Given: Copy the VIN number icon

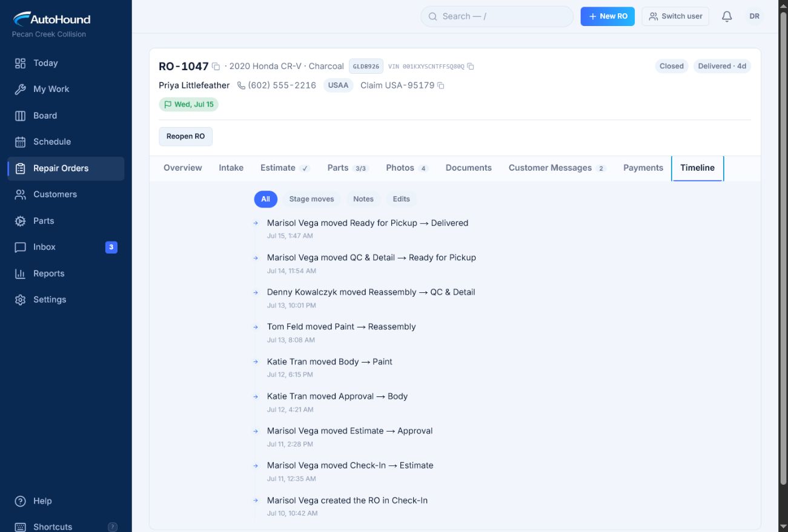Looking at the screenshot, I should tap(471, 67).
